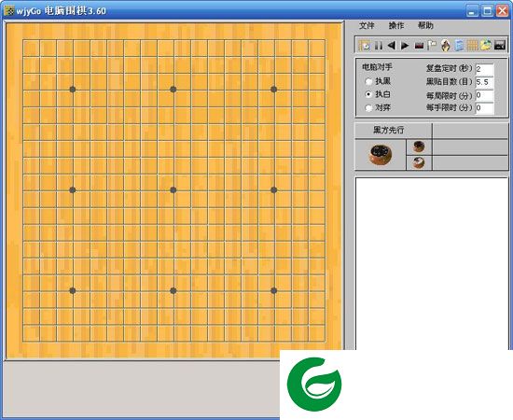Open the 操作 menu

tap(396, 25)
